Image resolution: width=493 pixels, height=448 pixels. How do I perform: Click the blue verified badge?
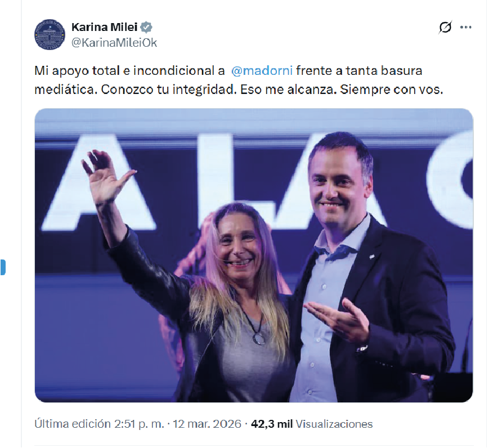(x=146, y=28)
